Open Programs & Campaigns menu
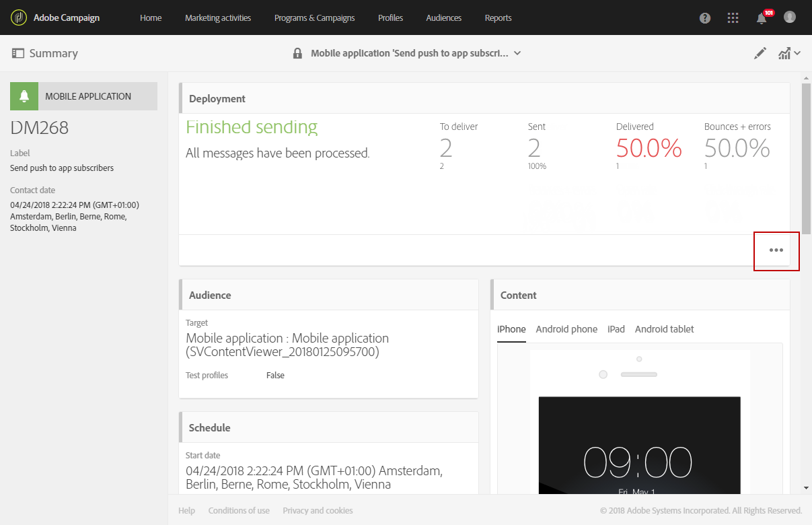The image size is (812, 525). pos(315,17)
